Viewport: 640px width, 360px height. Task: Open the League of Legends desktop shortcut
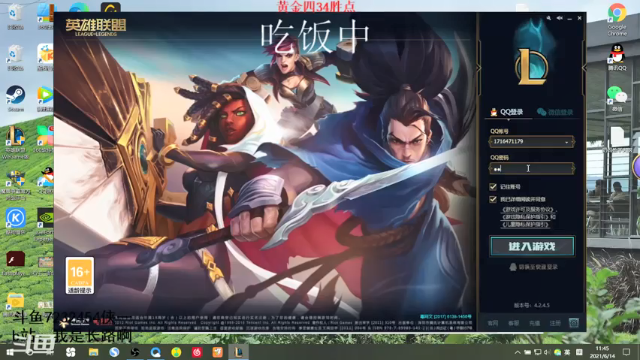[16, 142]
